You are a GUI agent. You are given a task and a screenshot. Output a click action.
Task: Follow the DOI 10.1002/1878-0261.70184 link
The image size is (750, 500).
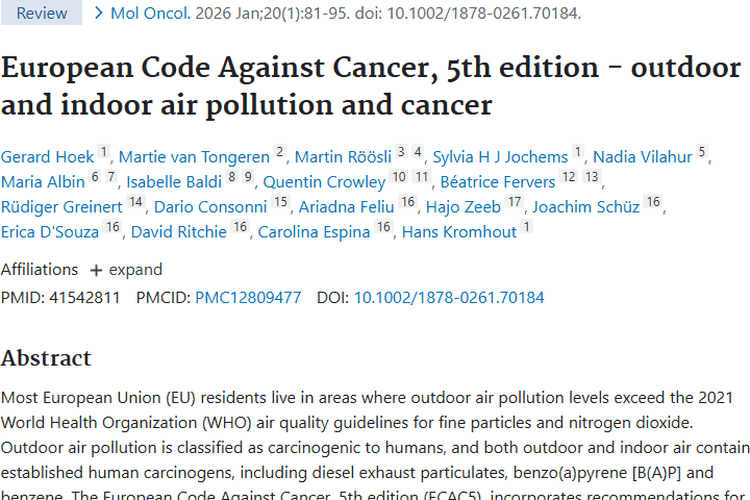pos(449,297)
